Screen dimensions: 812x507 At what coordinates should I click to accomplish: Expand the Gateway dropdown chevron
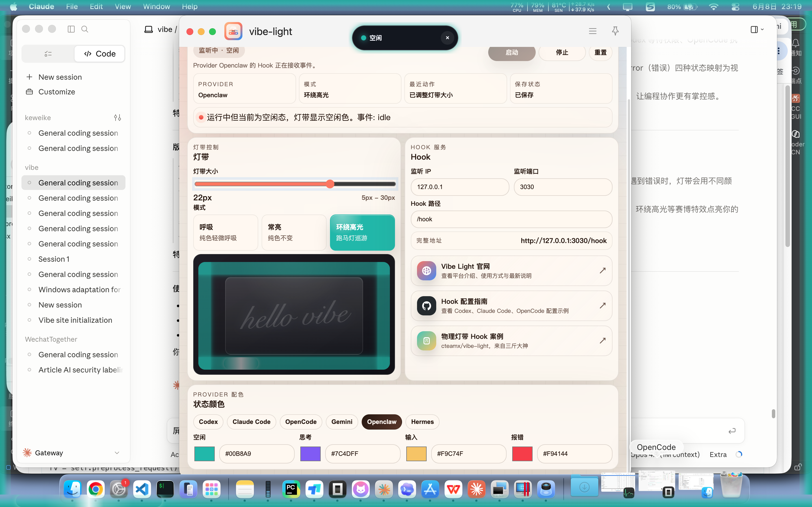[x=117, y=453]
